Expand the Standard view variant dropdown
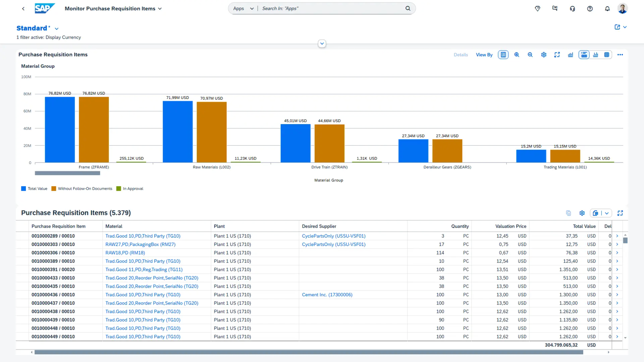 tap(57, 29)
